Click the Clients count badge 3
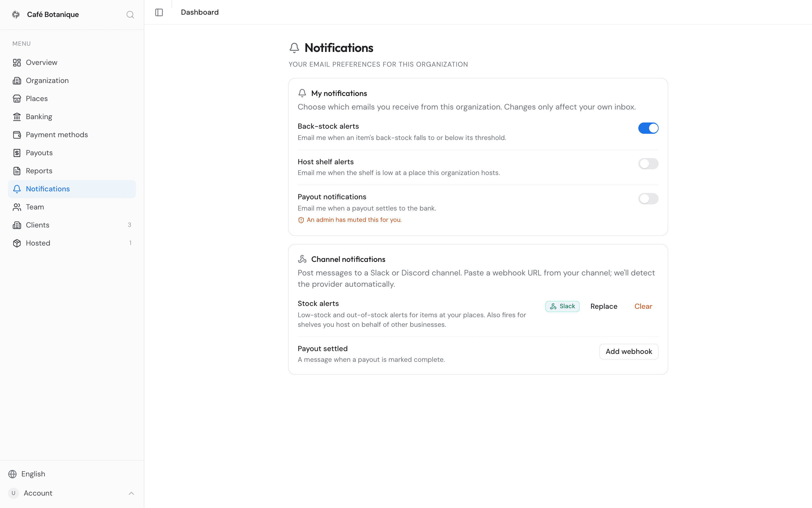The height and width of the screenshot is (508, 812). point(129,225)
